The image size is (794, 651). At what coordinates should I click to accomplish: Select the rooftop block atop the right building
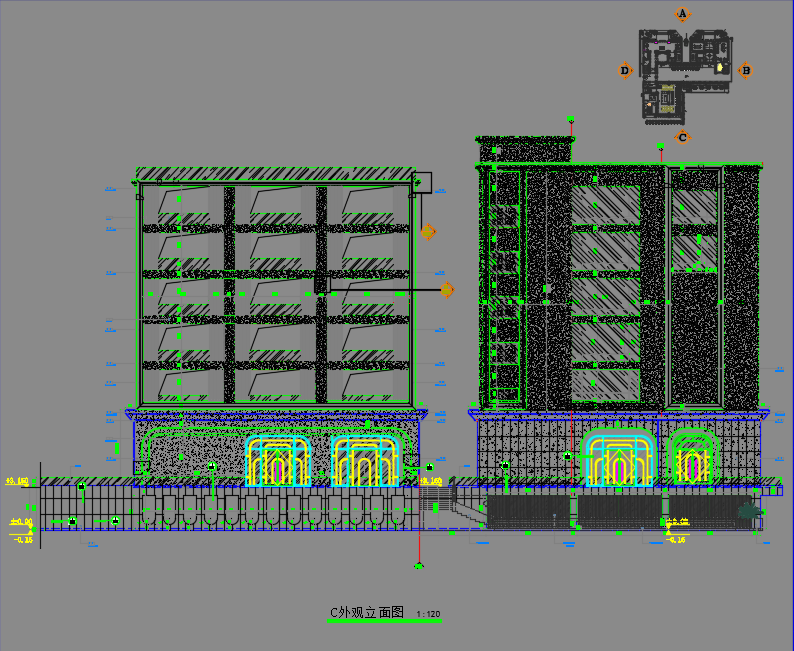[525, 148]
